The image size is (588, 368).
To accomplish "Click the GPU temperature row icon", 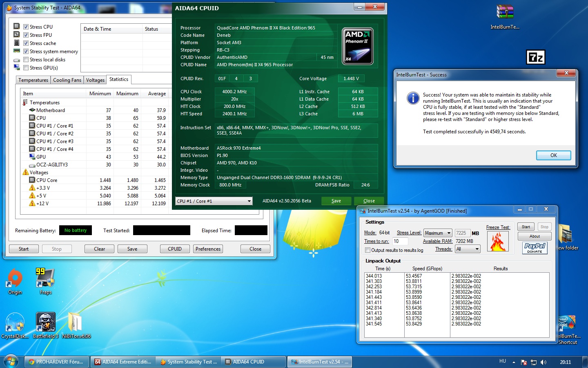I will click(32, 157).
